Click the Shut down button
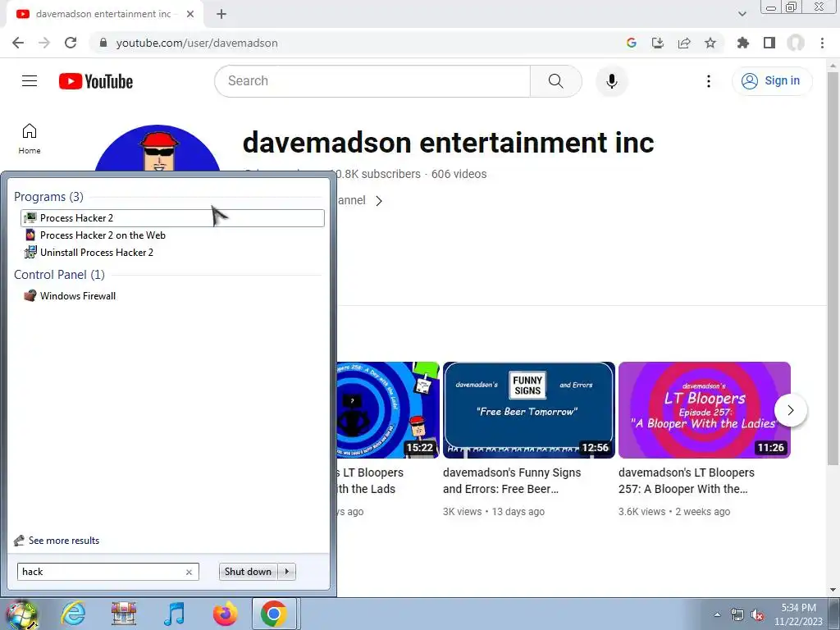The image size is (840, 630). point(248,572)
